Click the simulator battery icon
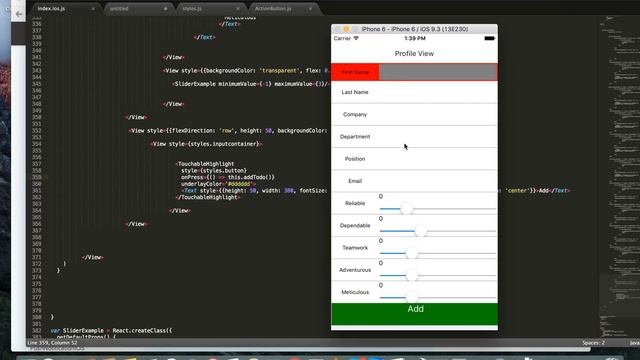The width and height of the screenshot is (640, 360). [x=489, y=38]
